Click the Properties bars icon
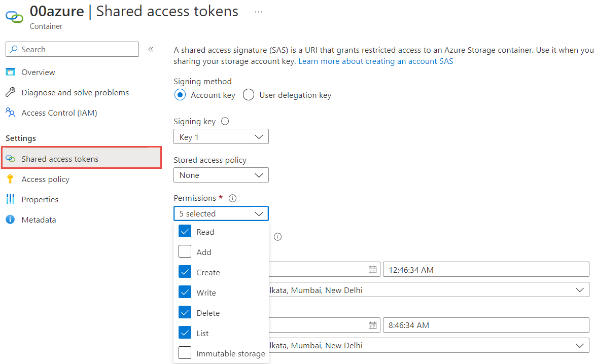The width and height of the screenshot is (594, 364). tap(10, 199)
